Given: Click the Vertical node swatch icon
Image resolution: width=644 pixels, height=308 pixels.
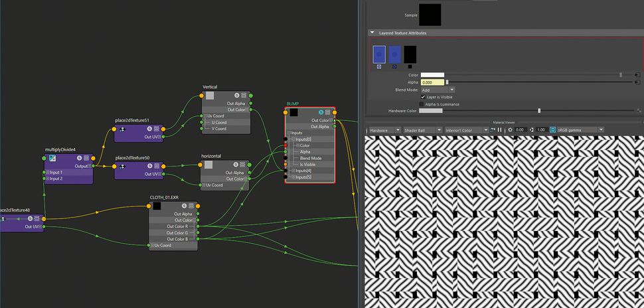Looking at the screenshot, I should click(210, 96).
